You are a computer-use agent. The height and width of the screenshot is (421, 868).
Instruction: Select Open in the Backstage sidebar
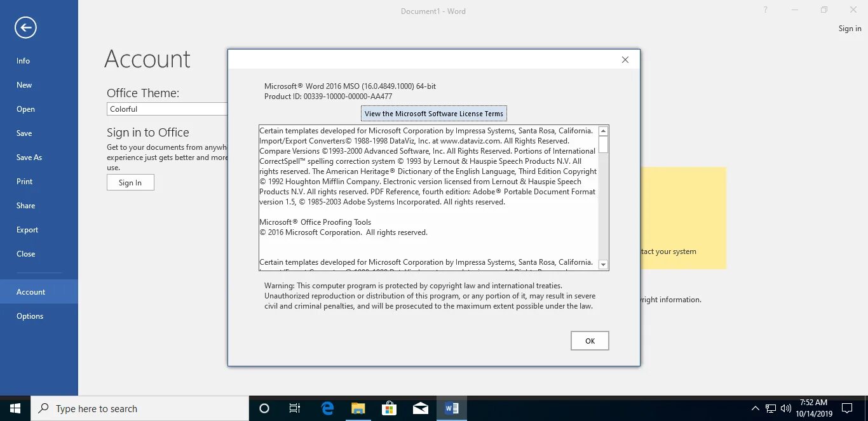[39, 109]
